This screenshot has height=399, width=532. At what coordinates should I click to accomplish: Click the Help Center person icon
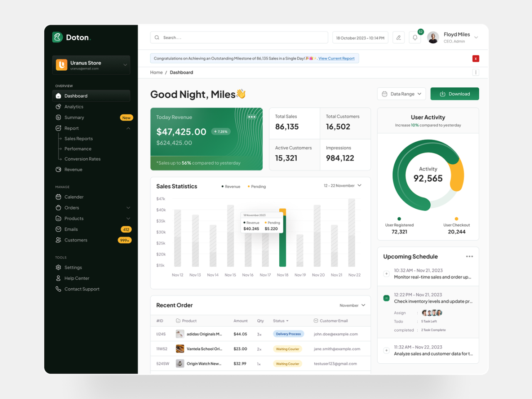pos(58,278)
